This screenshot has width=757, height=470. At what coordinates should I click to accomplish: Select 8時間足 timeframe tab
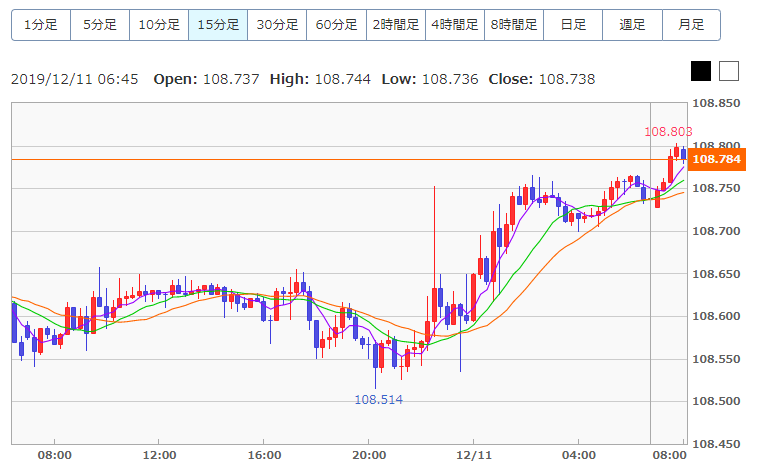514,25
